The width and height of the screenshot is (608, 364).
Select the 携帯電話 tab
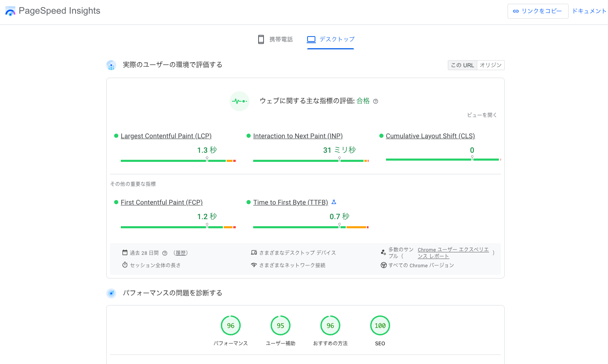click(x=275, y=39)
